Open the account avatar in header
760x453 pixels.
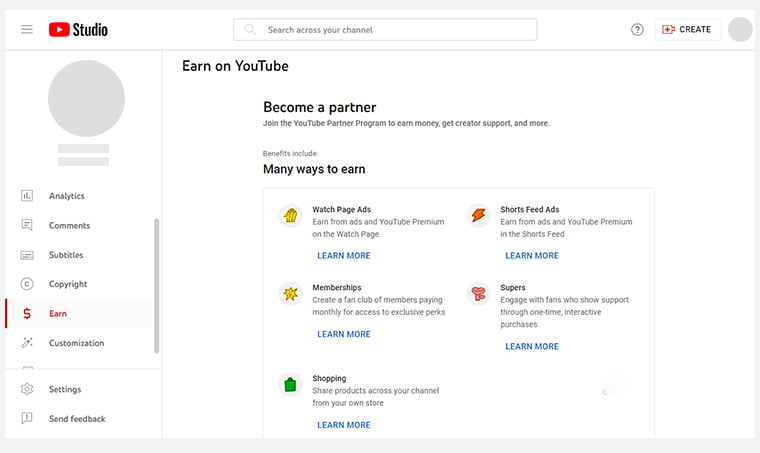pyautogui.click(x=740, y=30)
